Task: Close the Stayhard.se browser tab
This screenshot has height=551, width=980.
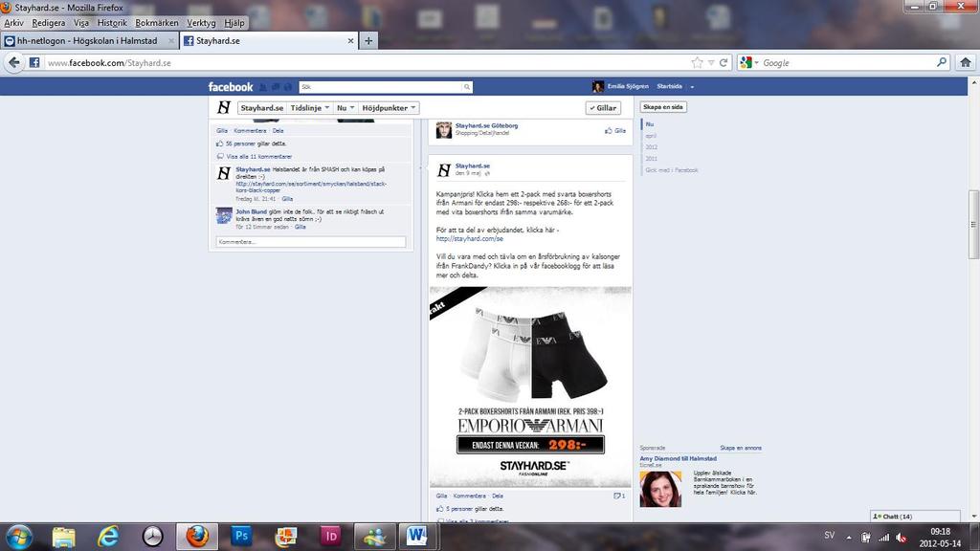Action: point(350,40)
